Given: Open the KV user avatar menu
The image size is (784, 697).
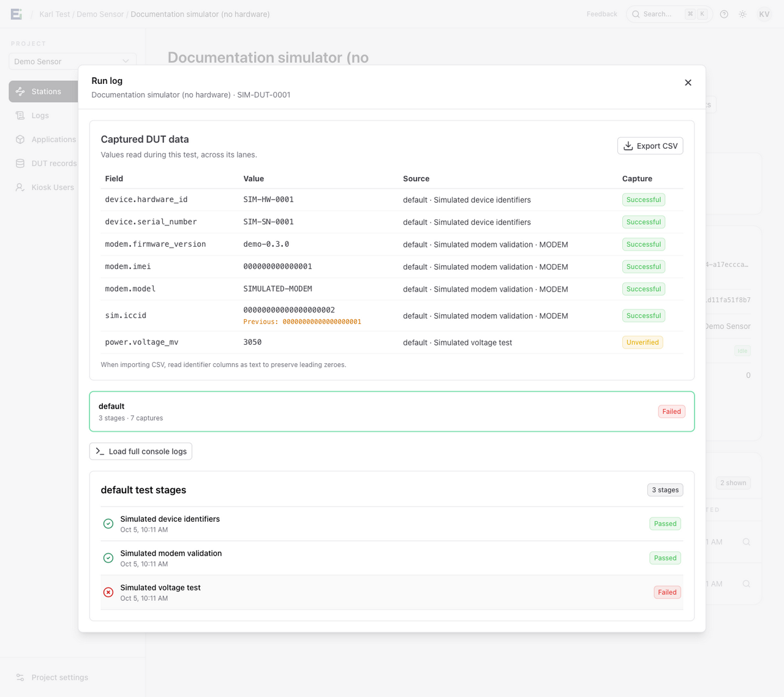Looking at the screenshot, I should [764, 14].
